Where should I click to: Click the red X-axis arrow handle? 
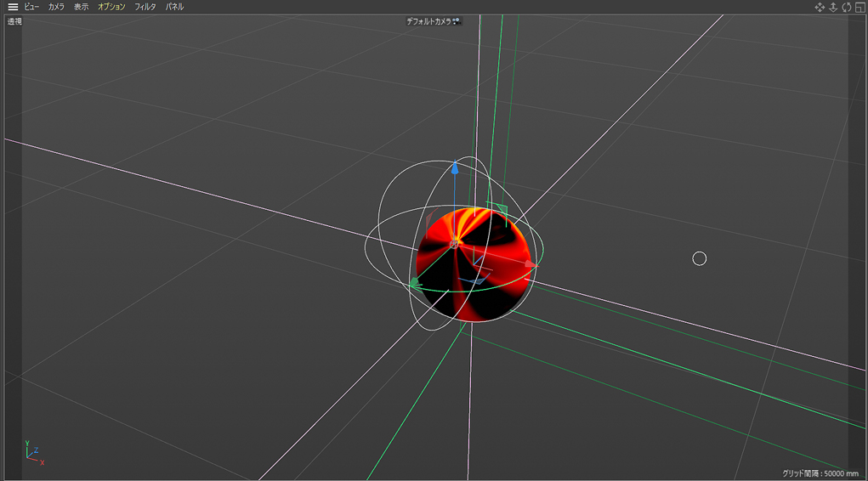(x=530, y=264)
